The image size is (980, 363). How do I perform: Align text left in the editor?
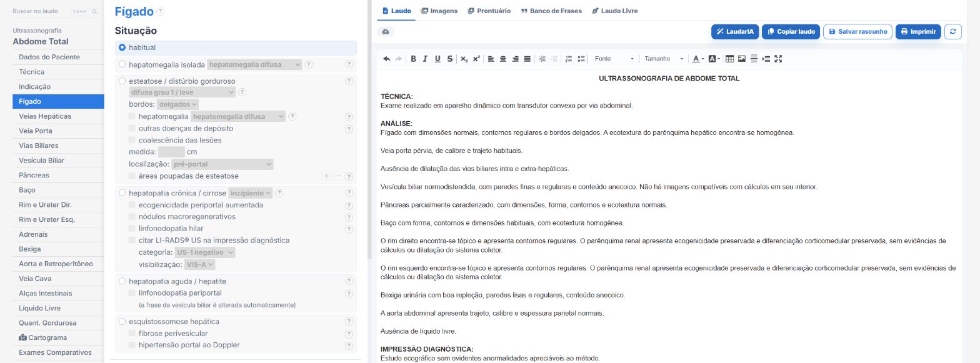click(x=491, y=59)
